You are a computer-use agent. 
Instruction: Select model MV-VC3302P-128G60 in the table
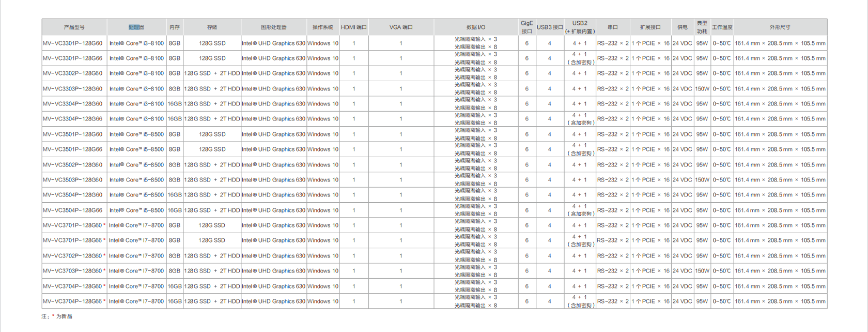[x=73, y=73]
